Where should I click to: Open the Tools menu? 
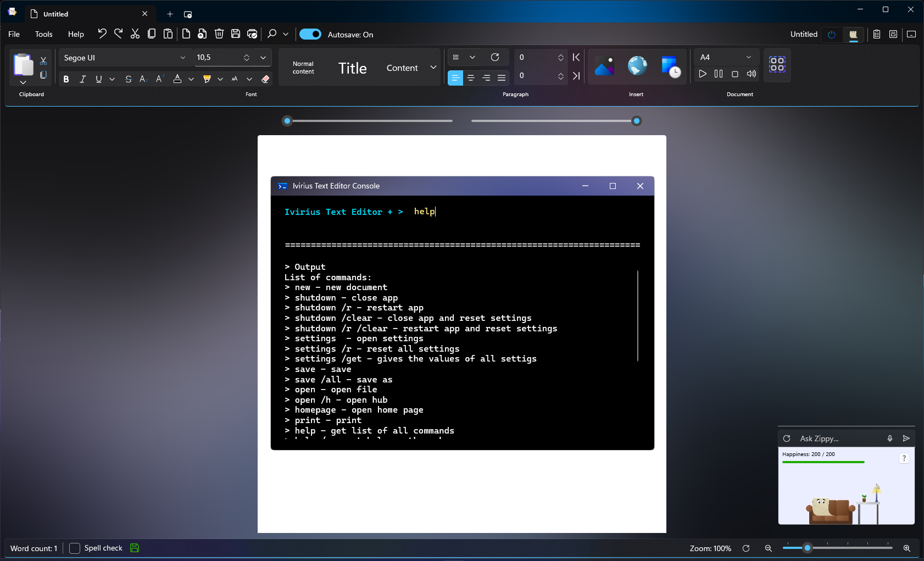43,34
